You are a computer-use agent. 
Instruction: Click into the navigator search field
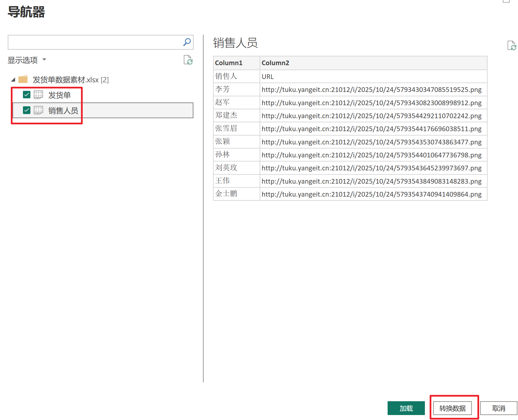point(94,42)
